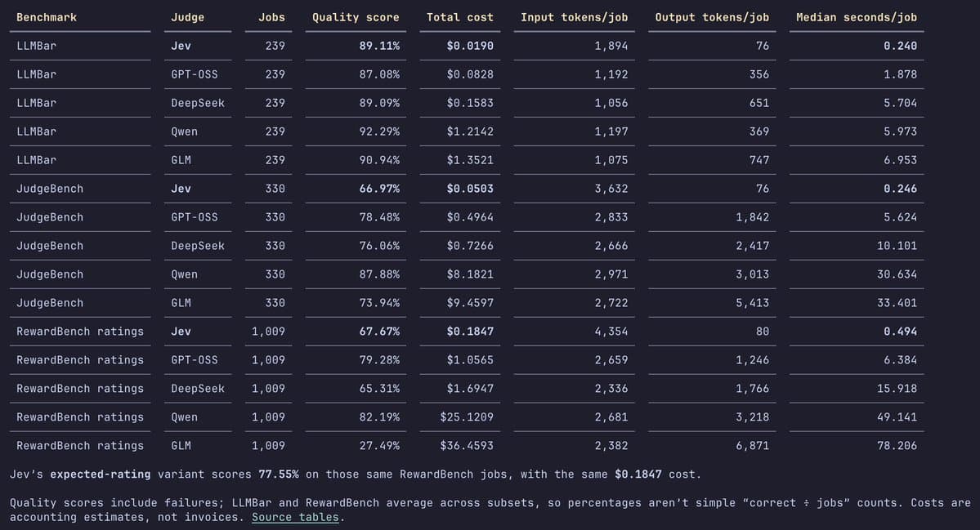The image size is (980, 530).
Task: Select the $0.0503 cost cell
Action: (470, 189)
